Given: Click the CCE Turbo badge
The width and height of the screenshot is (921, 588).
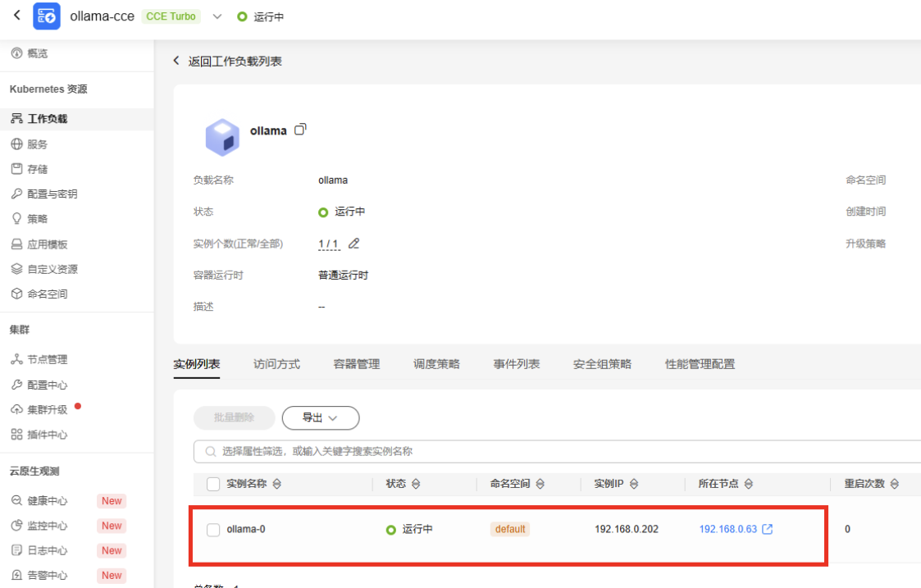Looking at the screenshot, I should point(171,16).
